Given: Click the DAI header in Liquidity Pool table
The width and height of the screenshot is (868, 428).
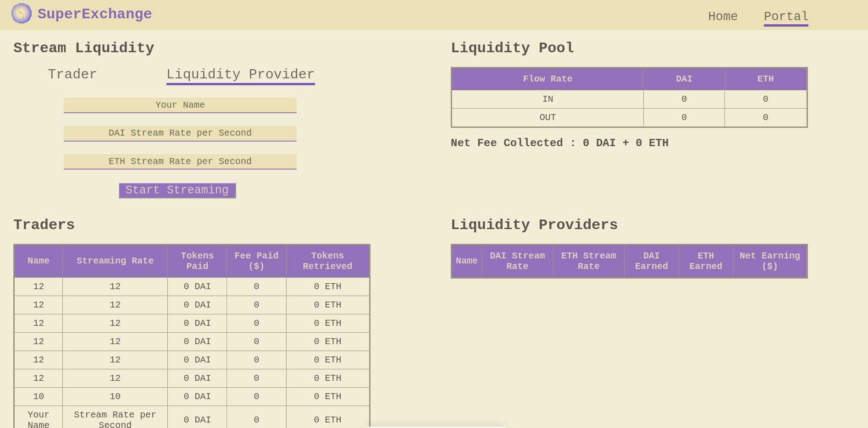Looking at the screenshot, I should point(684,79).
